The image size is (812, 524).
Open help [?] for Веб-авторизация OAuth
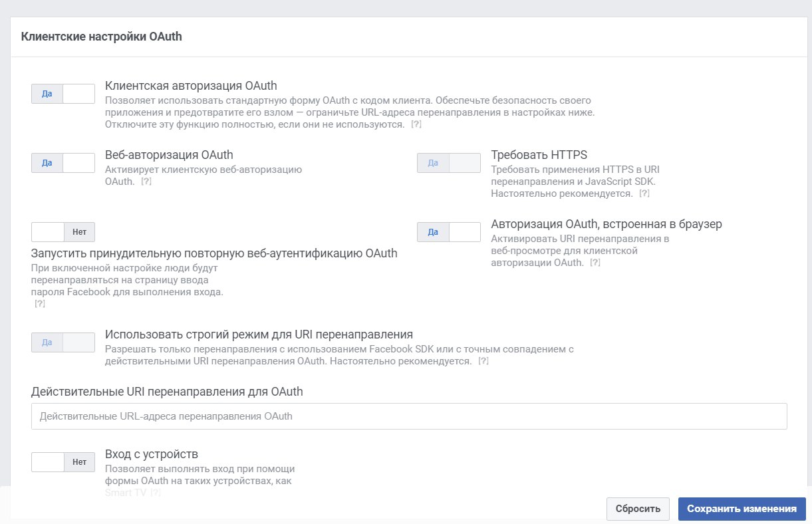point(146,181)
